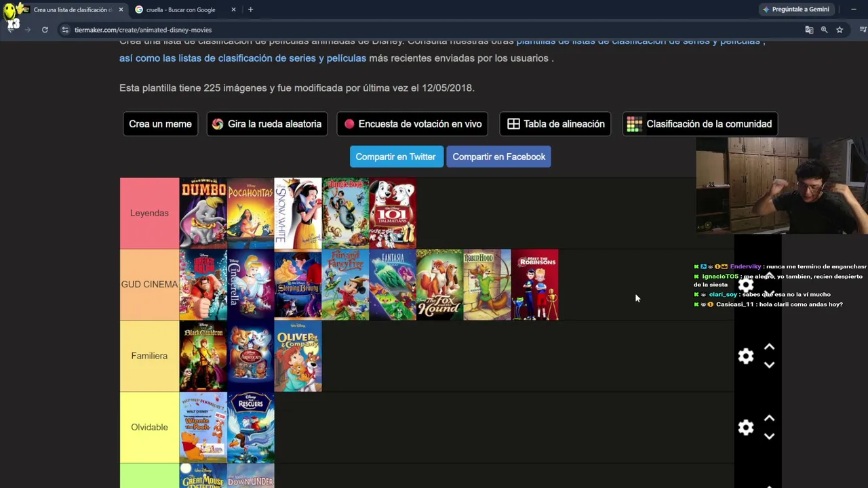Click the Cinderella poster
Screen dimensions: 868x488
251,285
